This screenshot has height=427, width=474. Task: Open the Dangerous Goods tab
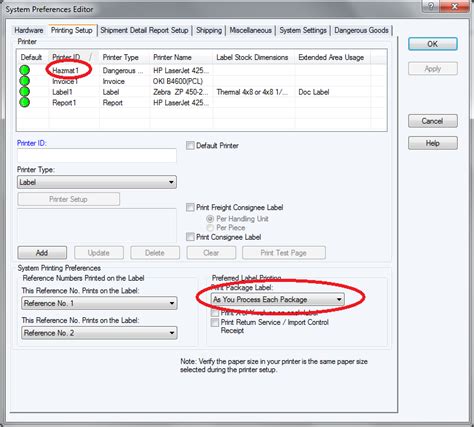pyautogui.click(x=361, y=30)
